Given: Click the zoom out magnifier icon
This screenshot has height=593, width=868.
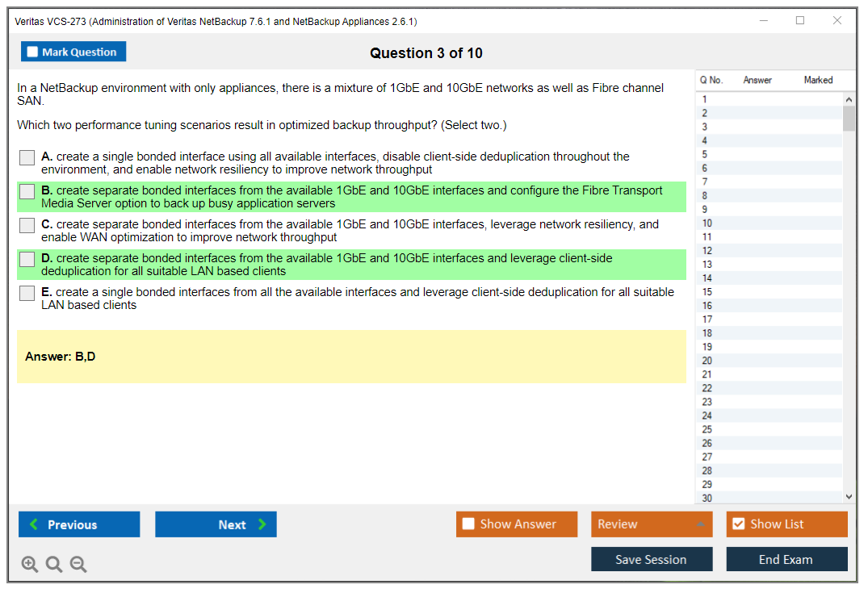Looking at the screenshot, I should point(78,564).
